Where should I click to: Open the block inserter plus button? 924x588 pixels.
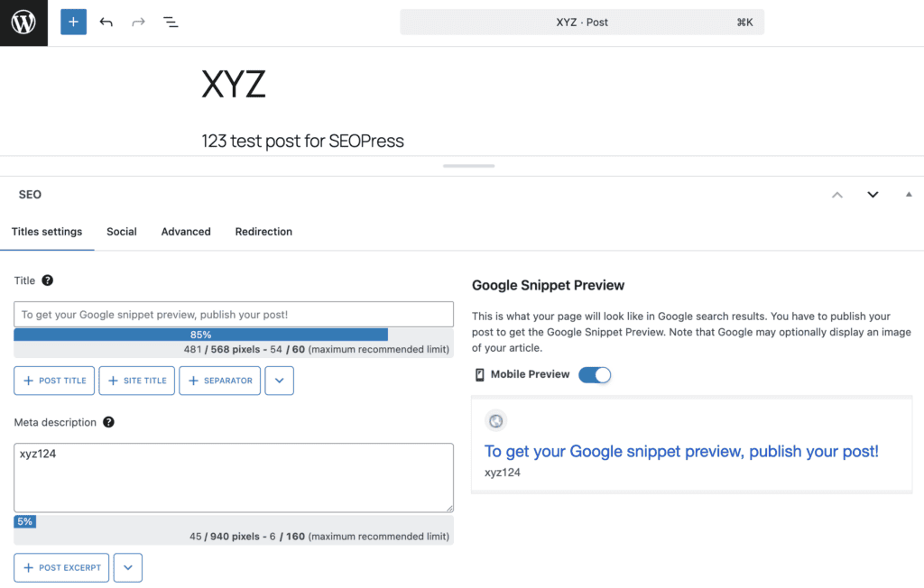[x=73, y=22]
